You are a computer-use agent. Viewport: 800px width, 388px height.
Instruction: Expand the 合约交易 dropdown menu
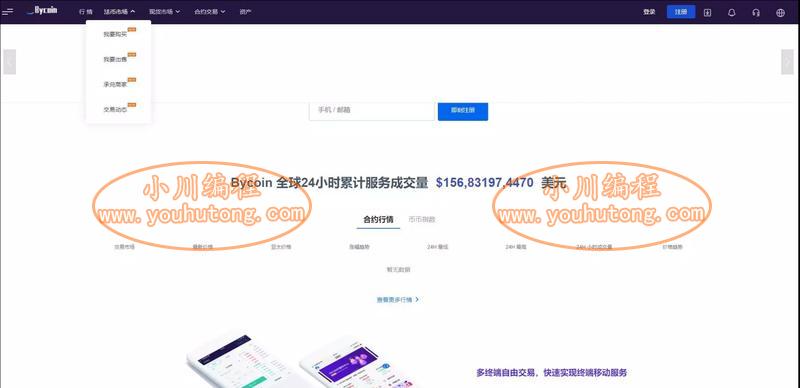(x=210, y=12)
